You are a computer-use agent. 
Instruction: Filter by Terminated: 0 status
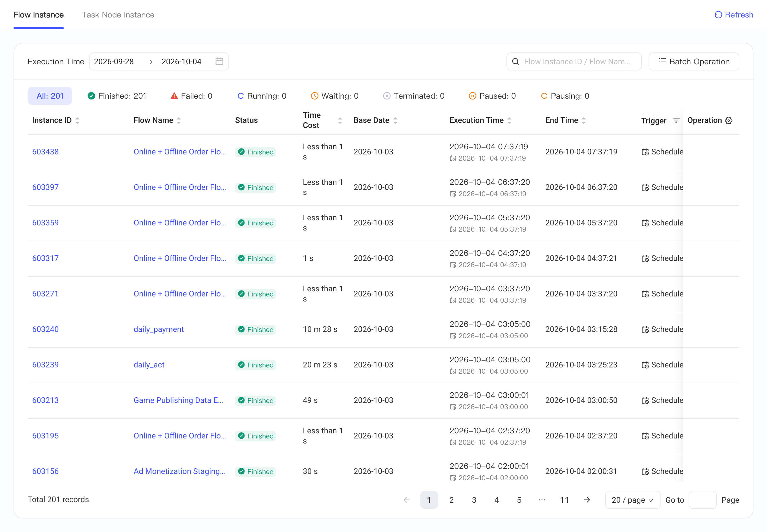(413, 96)
